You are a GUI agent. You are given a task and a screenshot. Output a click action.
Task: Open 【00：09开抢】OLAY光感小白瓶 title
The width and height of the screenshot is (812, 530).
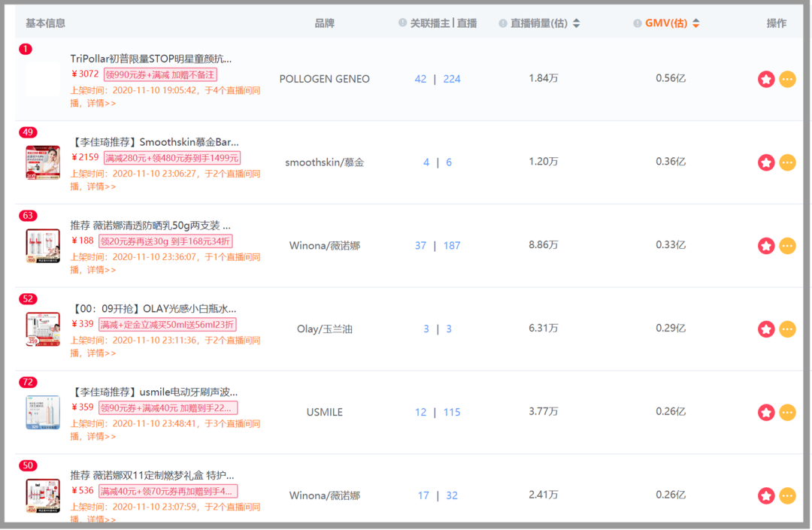153,309
